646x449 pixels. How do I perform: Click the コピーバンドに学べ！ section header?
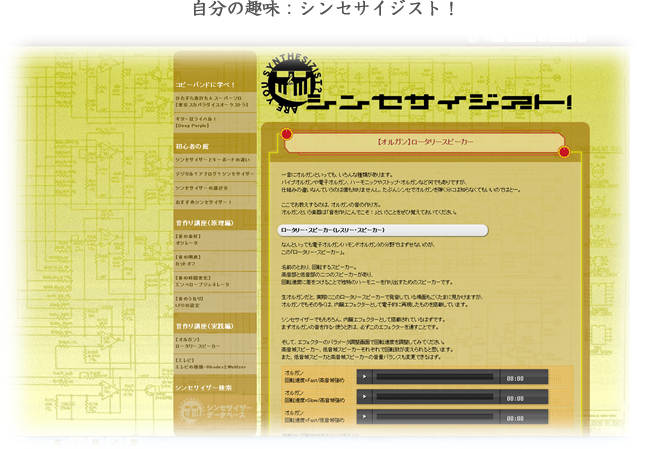[205, 86]
